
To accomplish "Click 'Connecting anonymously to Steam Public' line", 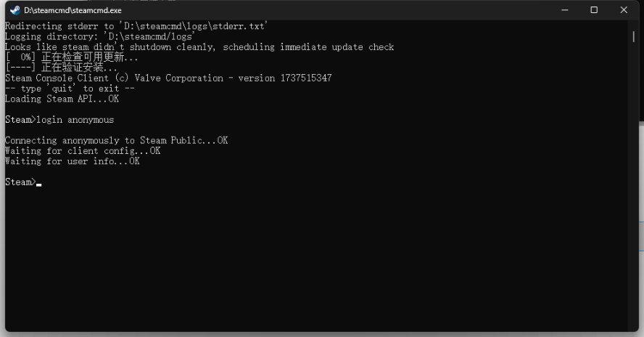I will (x=116, y=140).
